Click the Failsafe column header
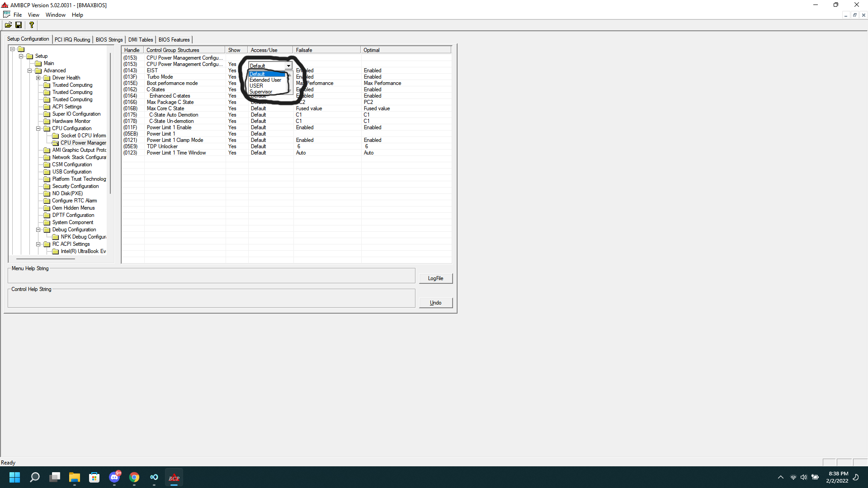The image size is (868, 488). (x=326, y=50)
